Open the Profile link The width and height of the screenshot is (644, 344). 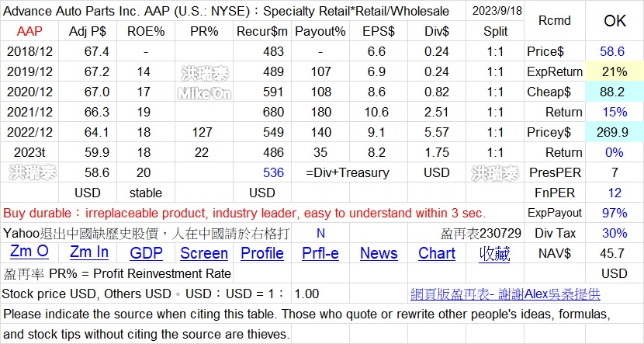(262, 253)
